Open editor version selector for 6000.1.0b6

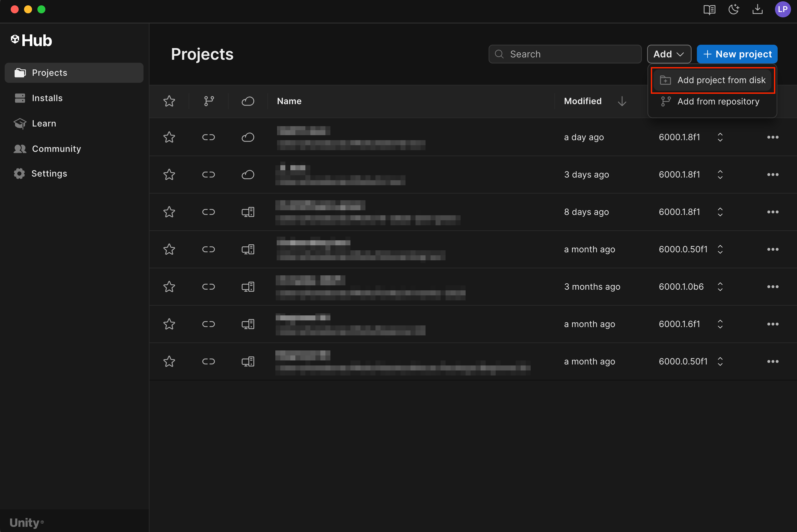pyautogui.click(x=720, y=287)
